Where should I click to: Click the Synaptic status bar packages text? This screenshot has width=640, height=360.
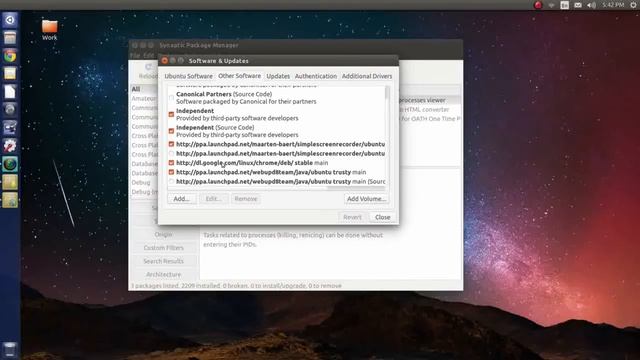pos(236,286)
